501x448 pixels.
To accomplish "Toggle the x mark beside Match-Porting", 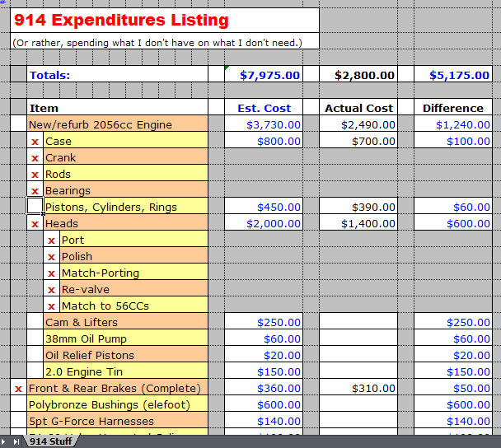I will [51, 273].
